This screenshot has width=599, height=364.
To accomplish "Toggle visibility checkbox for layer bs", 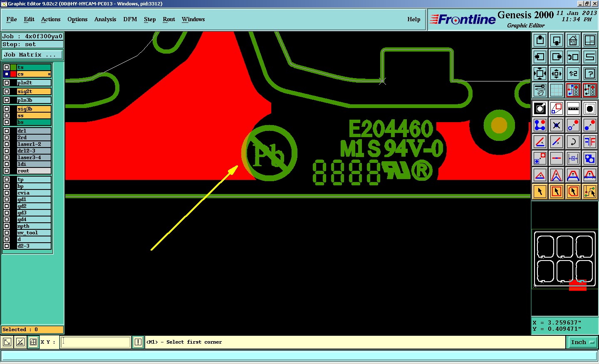I will [7, 122].
